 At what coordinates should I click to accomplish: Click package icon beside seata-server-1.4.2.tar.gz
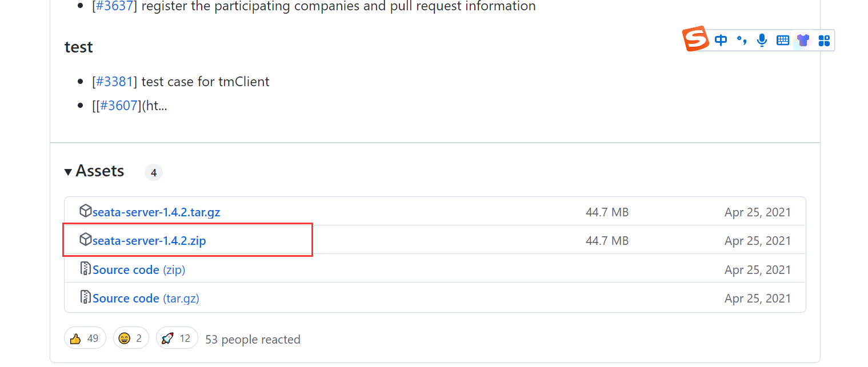85,211
